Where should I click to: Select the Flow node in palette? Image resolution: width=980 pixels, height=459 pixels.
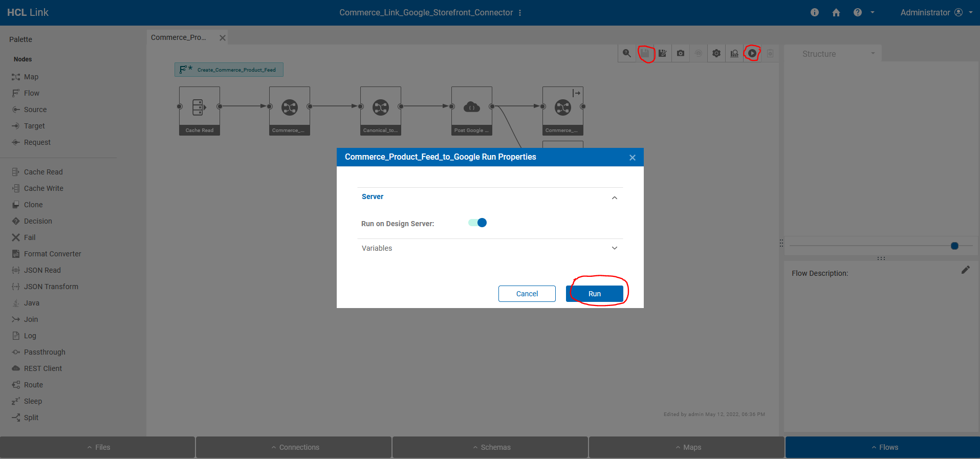tap(26, 93)
